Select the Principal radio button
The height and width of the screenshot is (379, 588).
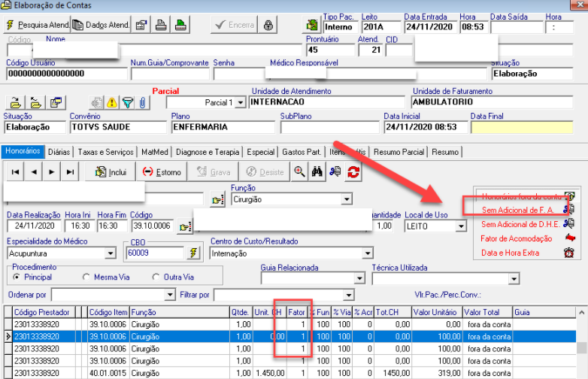[x=17, y=277]
